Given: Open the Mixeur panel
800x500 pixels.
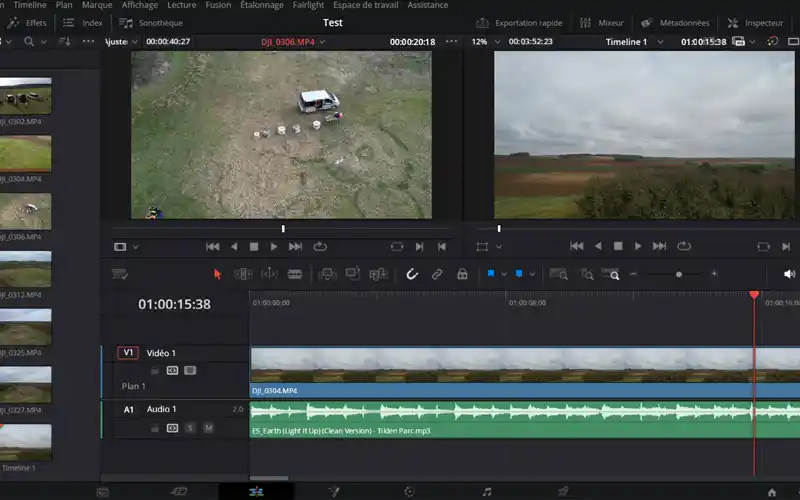Looking at the screenshot, I should [x=602, y=23].
